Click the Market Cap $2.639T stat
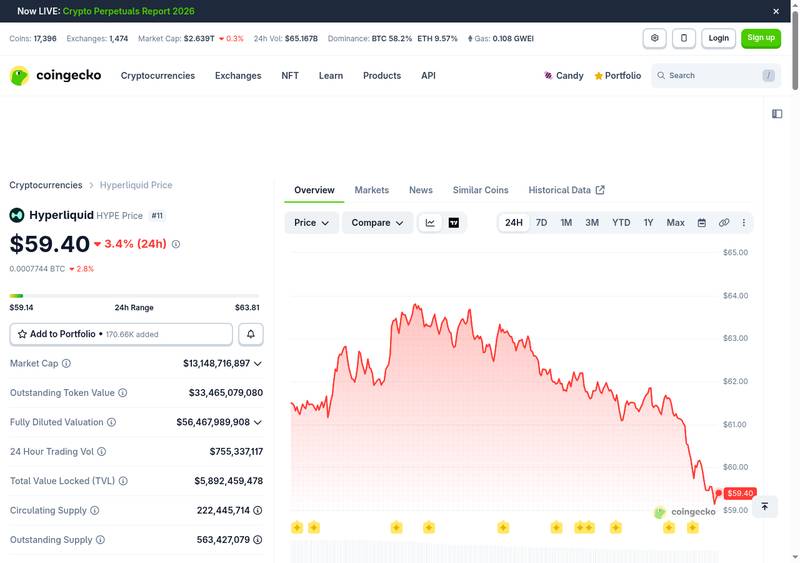This screenshot has width=800, height=563. coord(191,38)
